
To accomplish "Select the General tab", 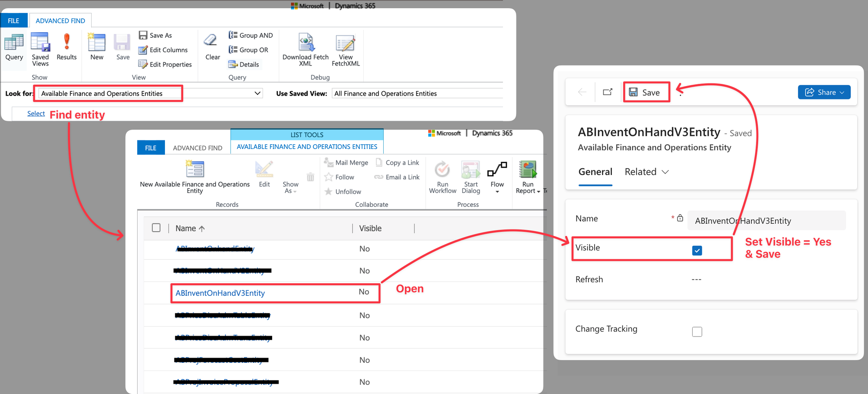I will [595, 172].
